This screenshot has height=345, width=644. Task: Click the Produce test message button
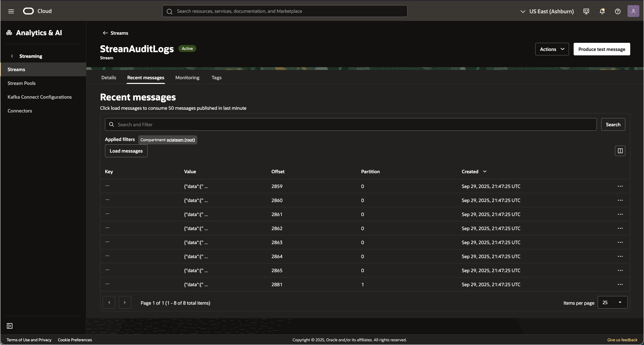[x=602, y=49]
